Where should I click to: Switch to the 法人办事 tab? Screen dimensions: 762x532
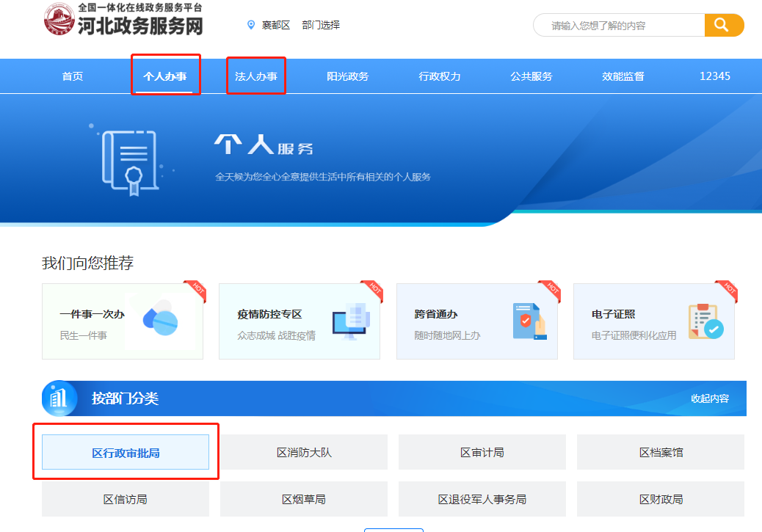[x=255, y=75]
